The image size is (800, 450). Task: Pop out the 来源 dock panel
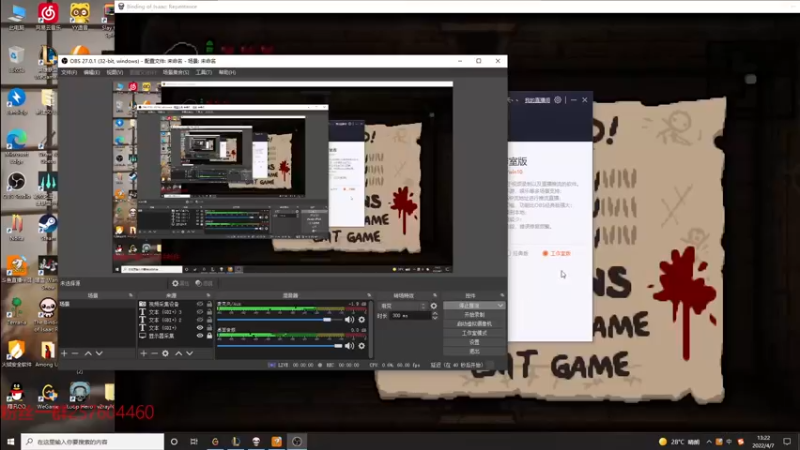[208, 295]
